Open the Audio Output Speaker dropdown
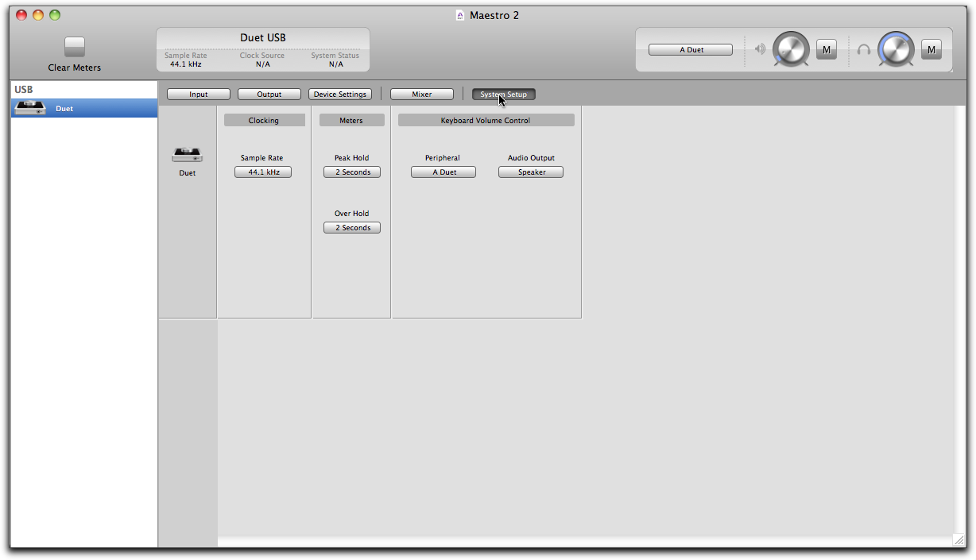Viewport: 976px width, 560px height. point(531,172)
